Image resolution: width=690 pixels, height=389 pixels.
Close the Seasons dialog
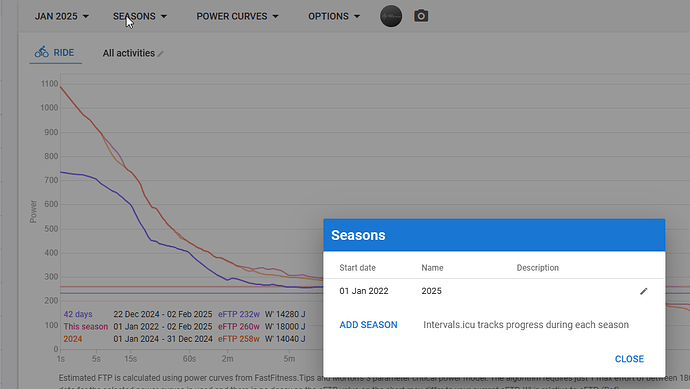tap(629, 359)
